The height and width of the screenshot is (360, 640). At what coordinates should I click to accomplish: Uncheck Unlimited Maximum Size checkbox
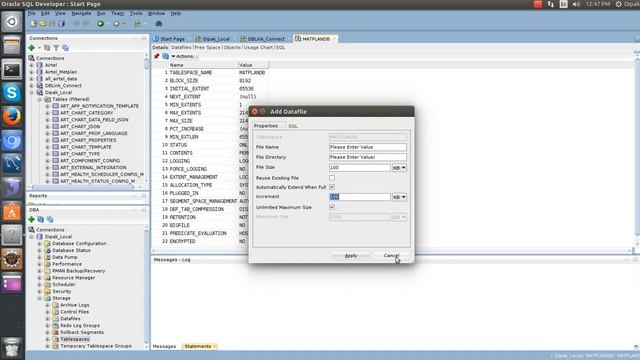(x=332, y=207)
